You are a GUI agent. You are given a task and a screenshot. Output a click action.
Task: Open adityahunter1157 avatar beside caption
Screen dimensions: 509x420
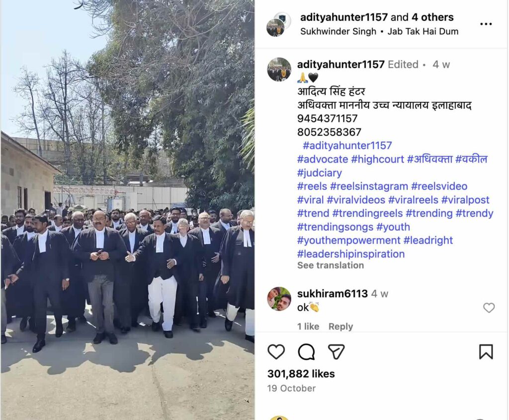(x=279, y=70)
